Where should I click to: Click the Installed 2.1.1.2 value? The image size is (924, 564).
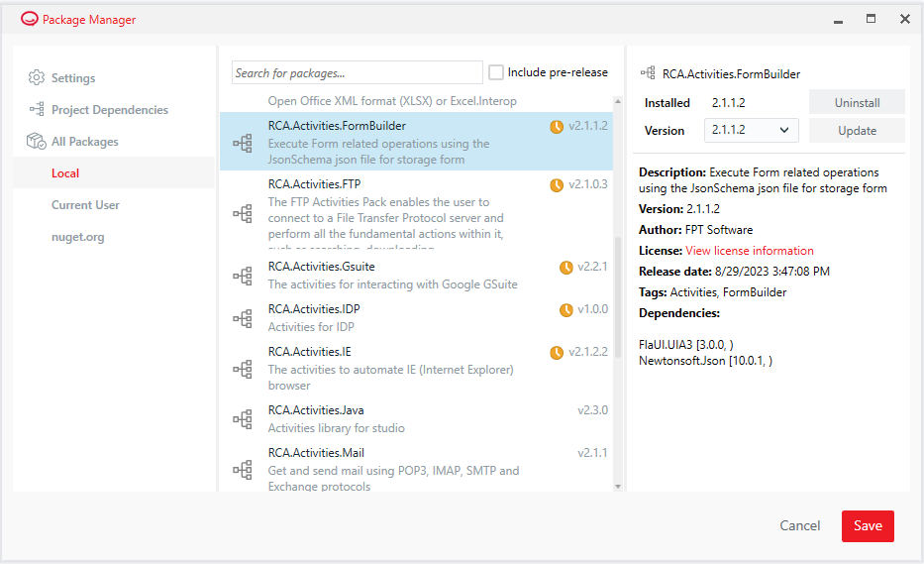coord(728,103)
